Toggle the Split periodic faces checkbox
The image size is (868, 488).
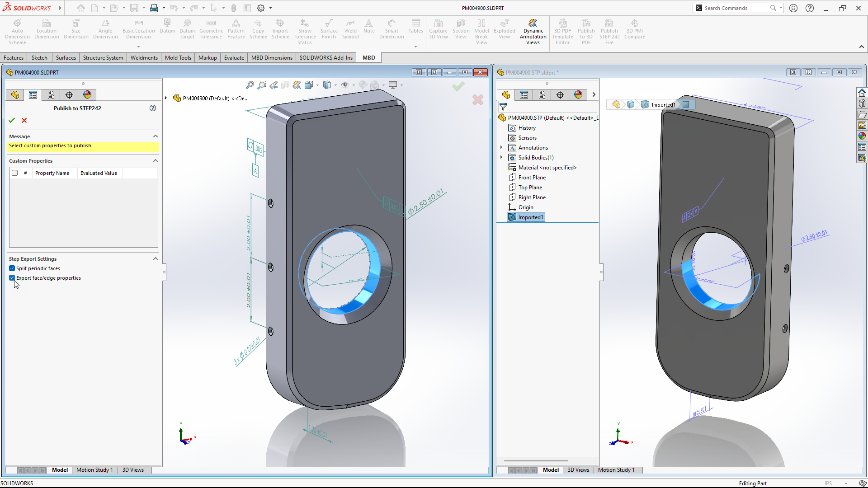12,268
